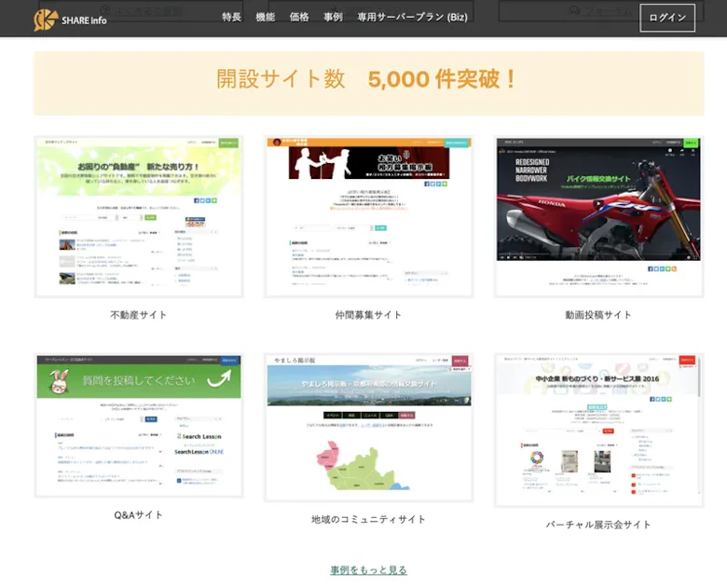Click the 開設サイト数 5,000件突破 banner
727x588 pixels.
(x=368, y=83)
